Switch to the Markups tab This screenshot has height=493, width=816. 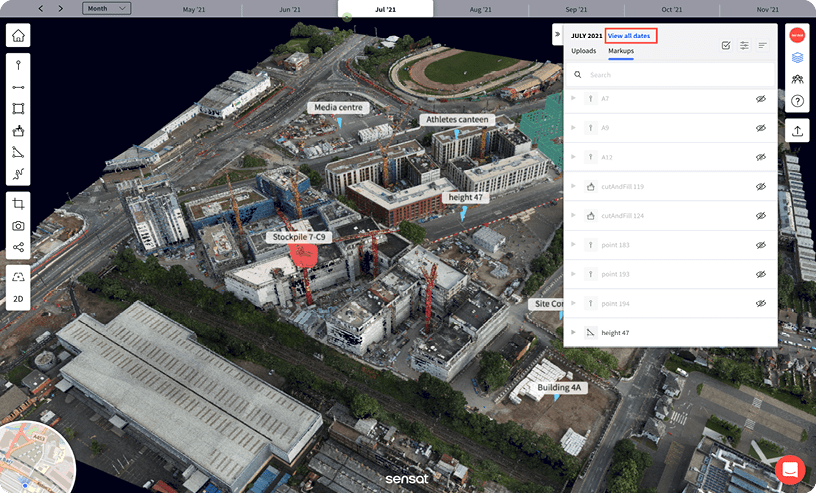click(621, 51)
